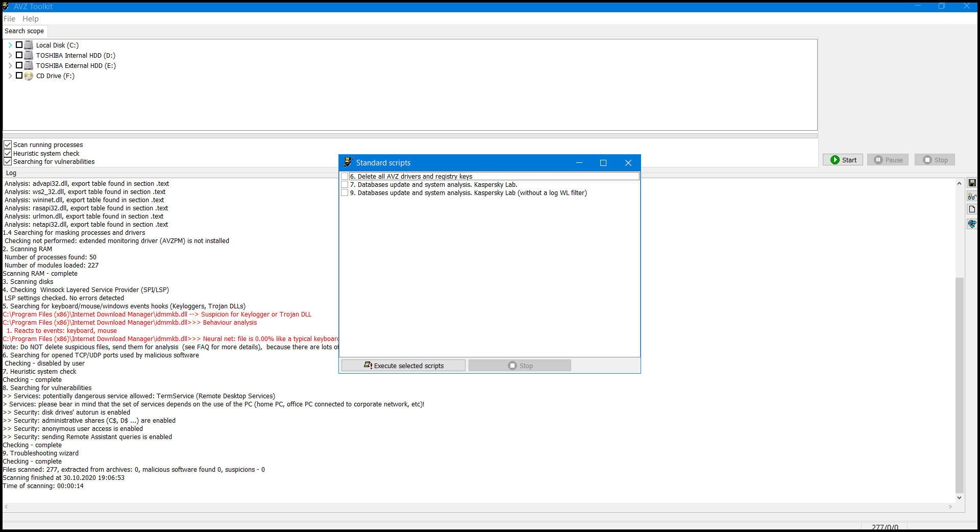980x532 pixels.
Task: Toggle Searching for vulnerabilities checkbox
Action: pyautogui.click(x=8, y=161)
